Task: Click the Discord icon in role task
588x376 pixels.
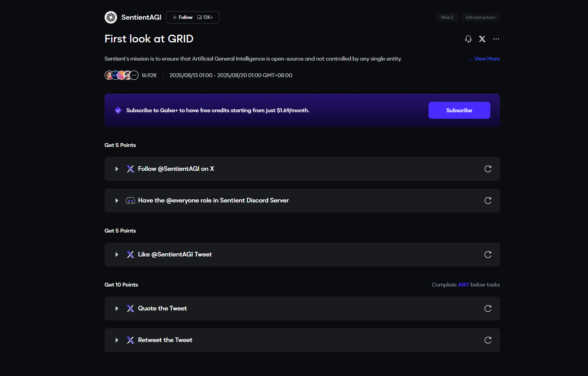Action: point(130,201)
